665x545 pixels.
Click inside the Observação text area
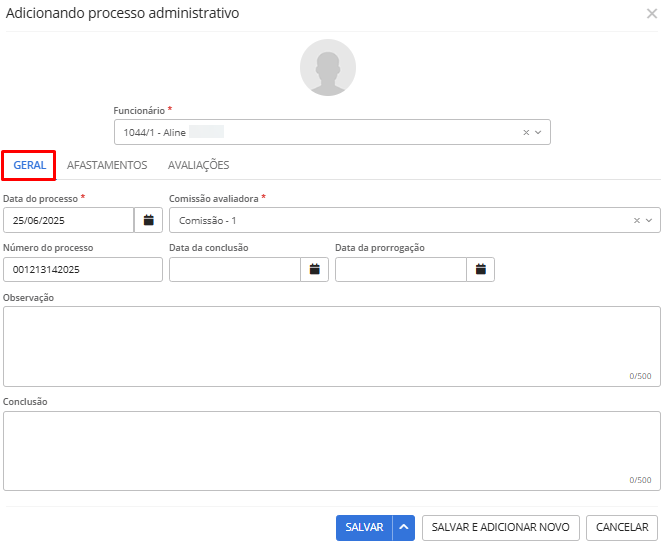coord(332,346)
